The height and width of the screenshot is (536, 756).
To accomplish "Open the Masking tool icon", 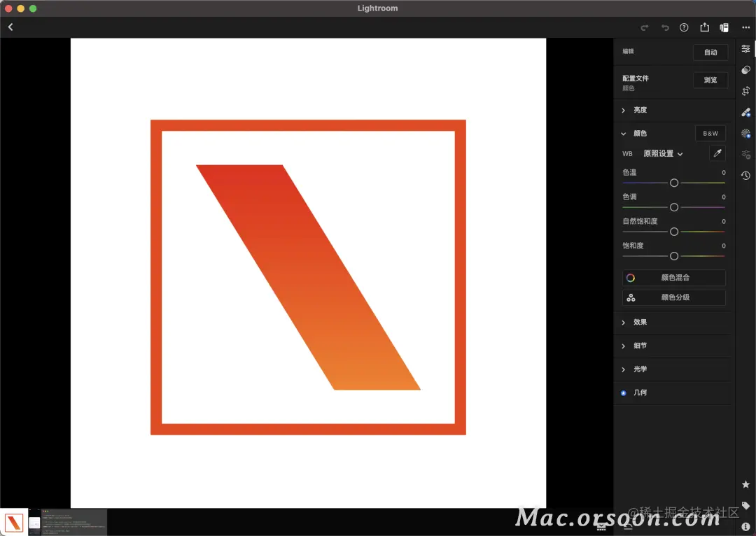I will click(745, 134).
